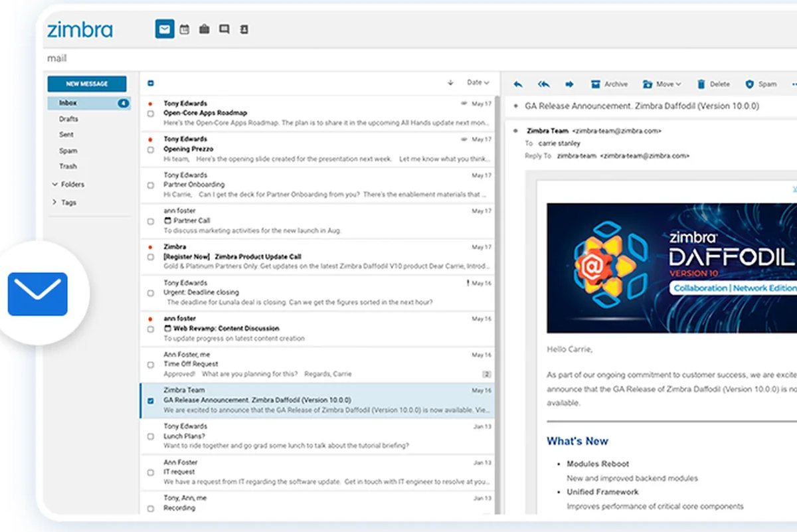
Task: Click the sort direction arrow beside Date
Action: point(450,83)
